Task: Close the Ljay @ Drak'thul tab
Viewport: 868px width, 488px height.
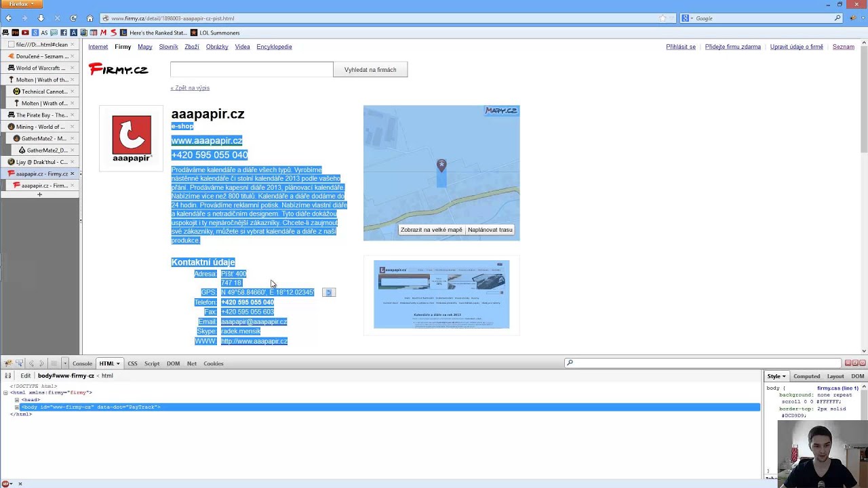Action: (72, 162)
